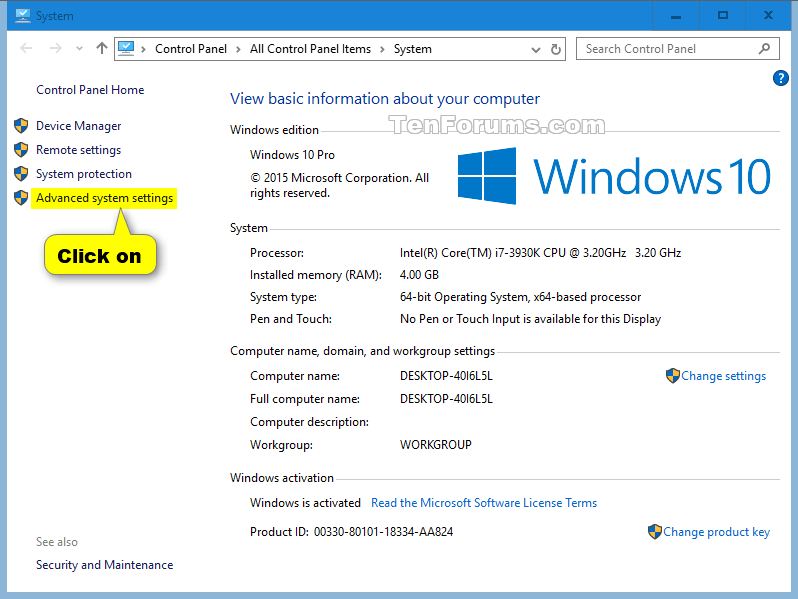Open the recent locations dropdown arrow

point(79,49)
